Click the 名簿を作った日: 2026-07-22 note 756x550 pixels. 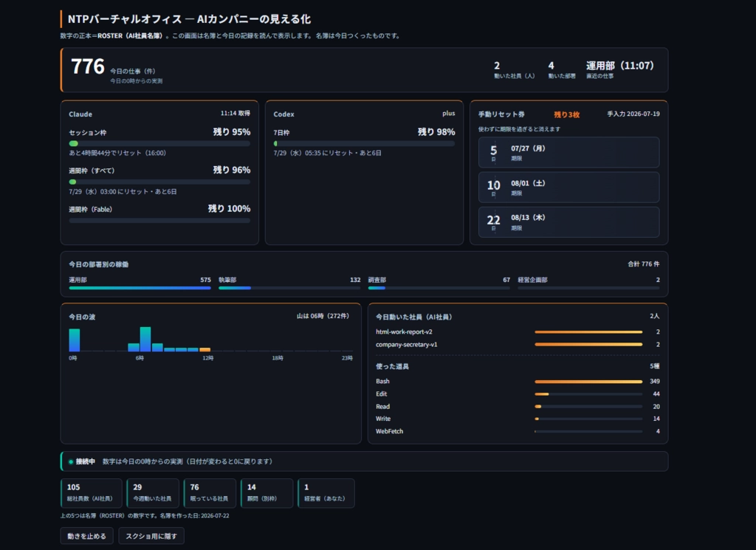(x=194, y=516)
